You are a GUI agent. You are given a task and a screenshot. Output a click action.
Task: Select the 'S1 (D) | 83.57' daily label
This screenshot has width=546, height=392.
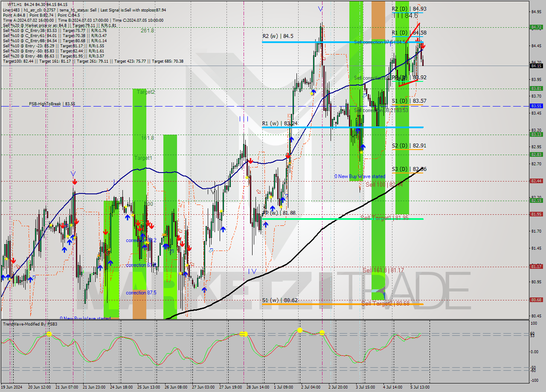[409, 101]
